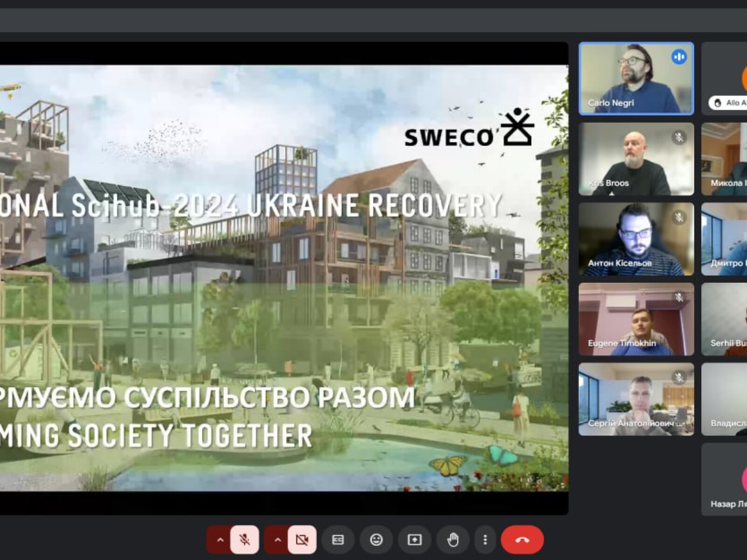The height and width of the screenshot is (560, 747).
Task: Select Сергій Анатолійович's video tile
Action: click(636, 399)
